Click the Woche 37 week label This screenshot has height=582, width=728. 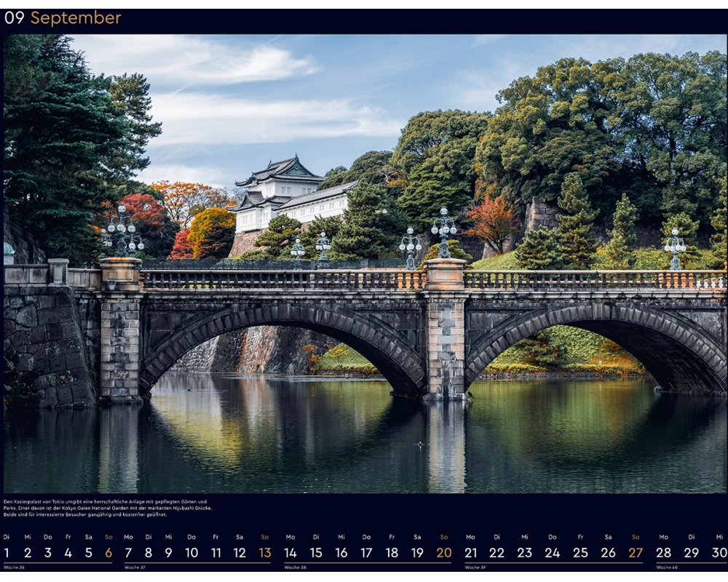[135, 567]
